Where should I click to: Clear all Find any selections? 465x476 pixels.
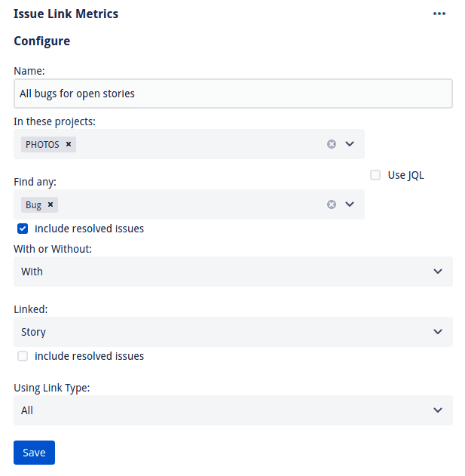click(332, 204)
